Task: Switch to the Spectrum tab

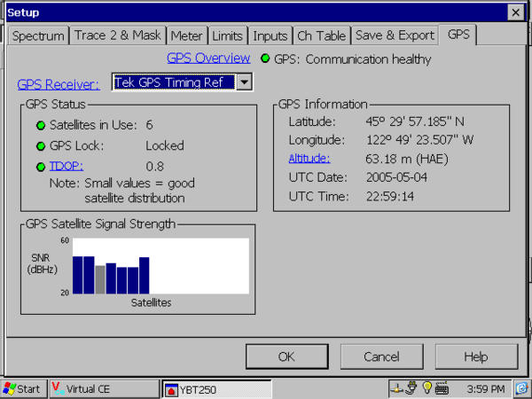Action: pos(38,35)
